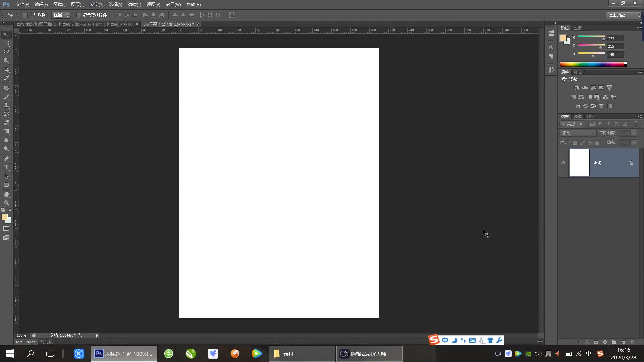Hide the 背景 layer
Screen dimensions: 644x362
coord(563,163)
